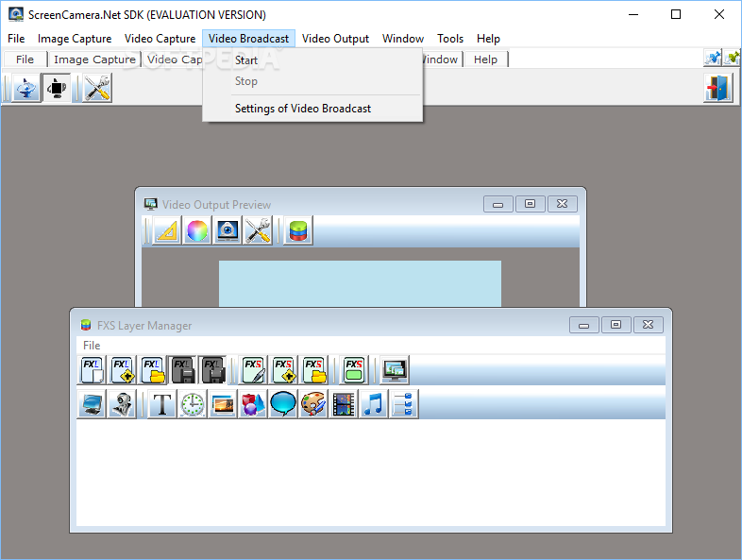Click the FXS add-with-yellow-sign icon
Image resolution: width=742 pixels, height=560 pixels.
tap(283, 369)
